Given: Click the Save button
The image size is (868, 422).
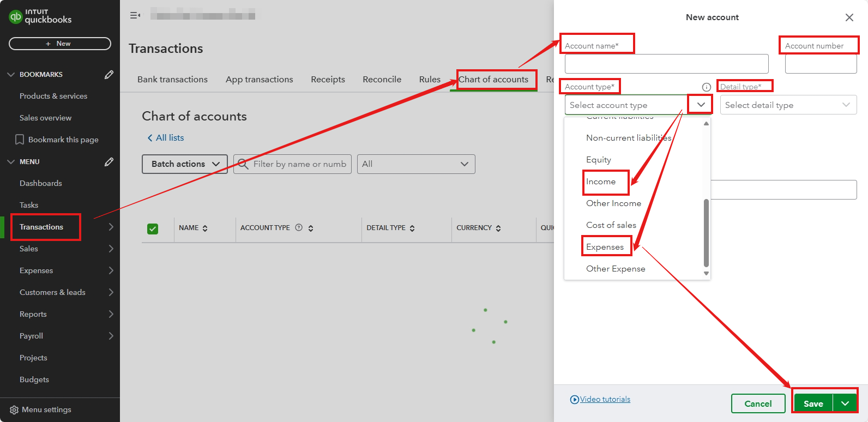Looking at the screenshot, I should [813, 403].
